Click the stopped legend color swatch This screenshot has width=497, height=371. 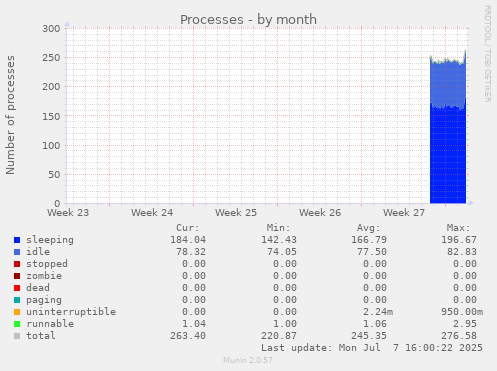(x=17, y=264)
